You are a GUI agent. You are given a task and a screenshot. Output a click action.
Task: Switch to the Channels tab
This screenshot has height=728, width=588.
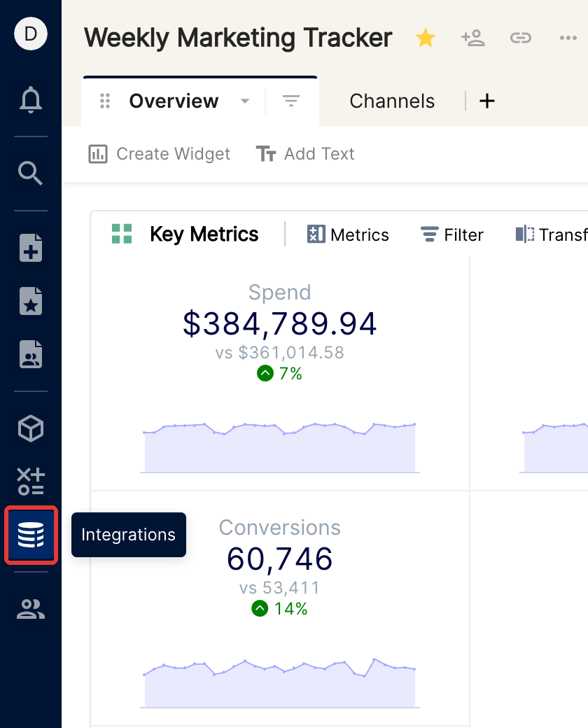pos(392,101)
